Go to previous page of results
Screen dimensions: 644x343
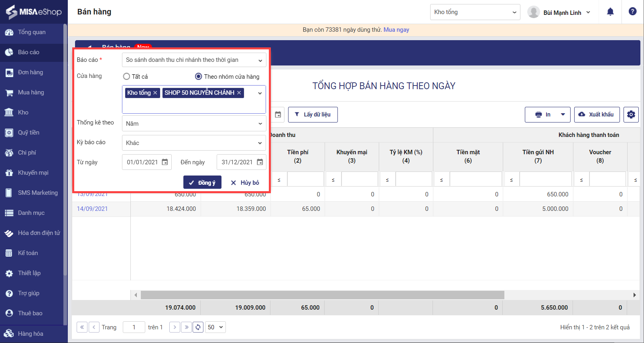(x=94, y=327)
